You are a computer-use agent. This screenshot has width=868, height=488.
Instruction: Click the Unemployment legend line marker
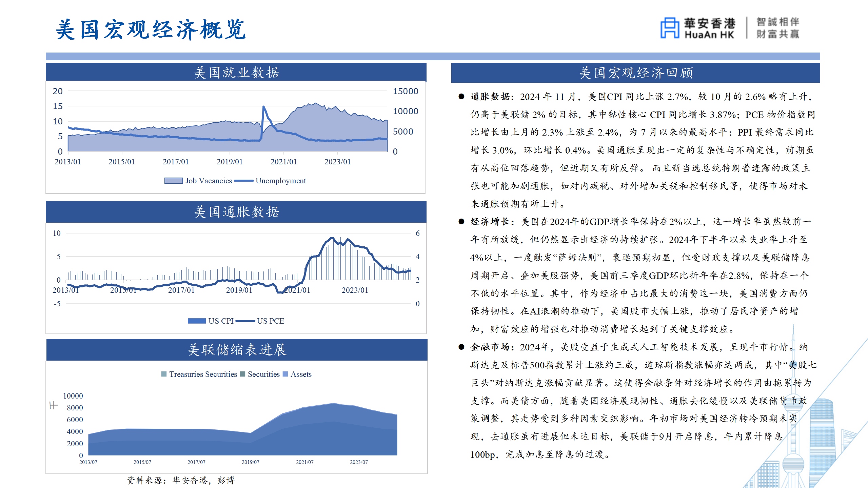tap(244, 181)
